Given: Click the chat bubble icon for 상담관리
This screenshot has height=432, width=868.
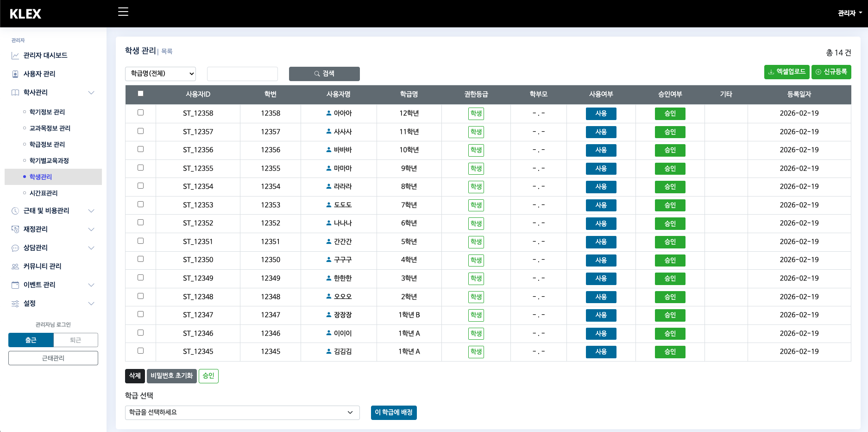Looking at the screenshot, I should click(15, 248).
